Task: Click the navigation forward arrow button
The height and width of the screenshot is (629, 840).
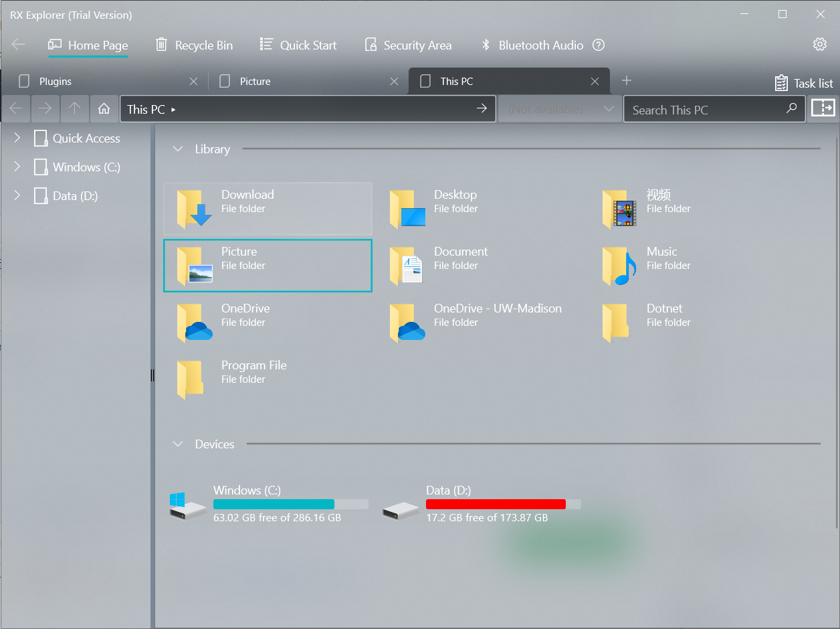Action: pyautogui.click(x=45, y=108)
